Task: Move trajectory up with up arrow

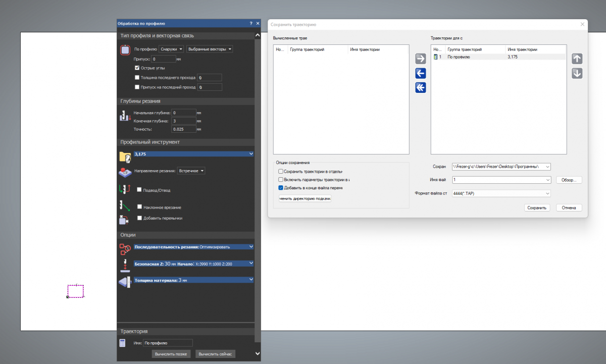Action: (577, 59)
